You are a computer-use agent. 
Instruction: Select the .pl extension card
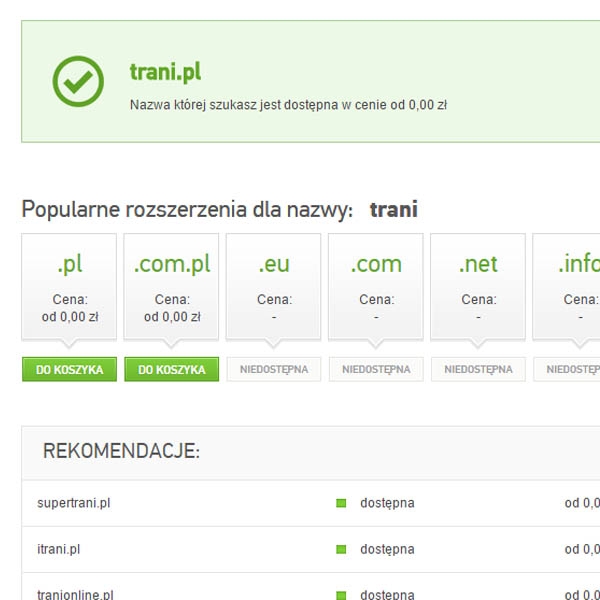pyautogui.click(x=70, y=286)
